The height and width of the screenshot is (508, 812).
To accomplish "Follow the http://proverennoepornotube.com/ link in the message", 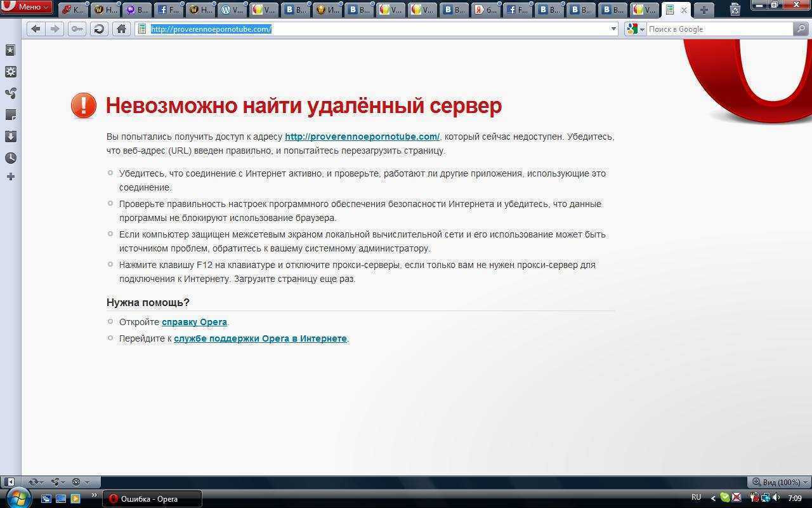I will click(362, 137).
